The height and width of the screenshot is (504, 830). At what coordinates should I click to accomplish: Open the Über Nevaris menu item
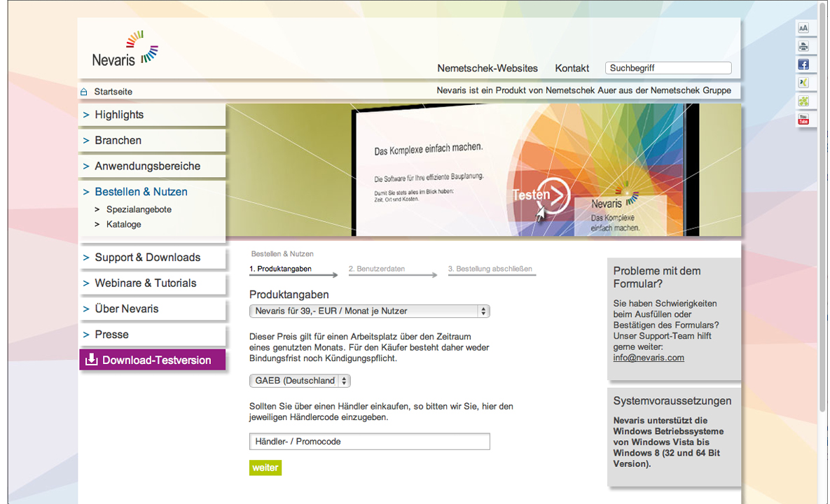tap(152, 309)
